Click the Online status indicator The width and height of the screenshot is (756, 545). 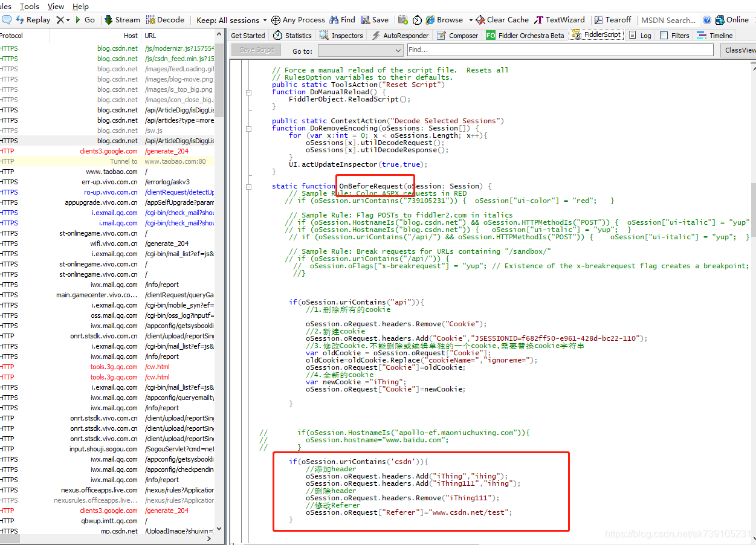click(x=732, y=20)
